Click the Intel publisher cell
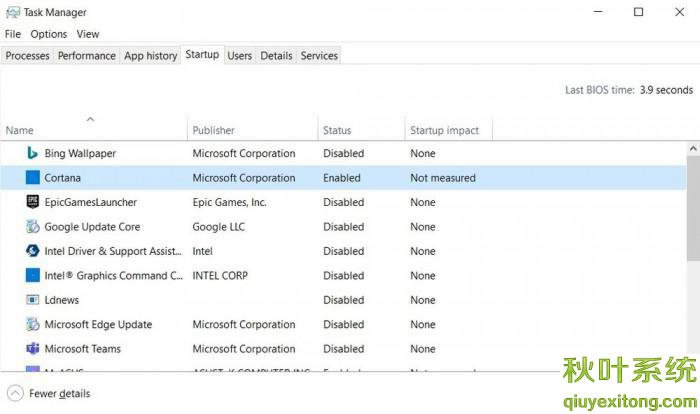Viewport: 700px width, 414px height. [x=202, y=251]
